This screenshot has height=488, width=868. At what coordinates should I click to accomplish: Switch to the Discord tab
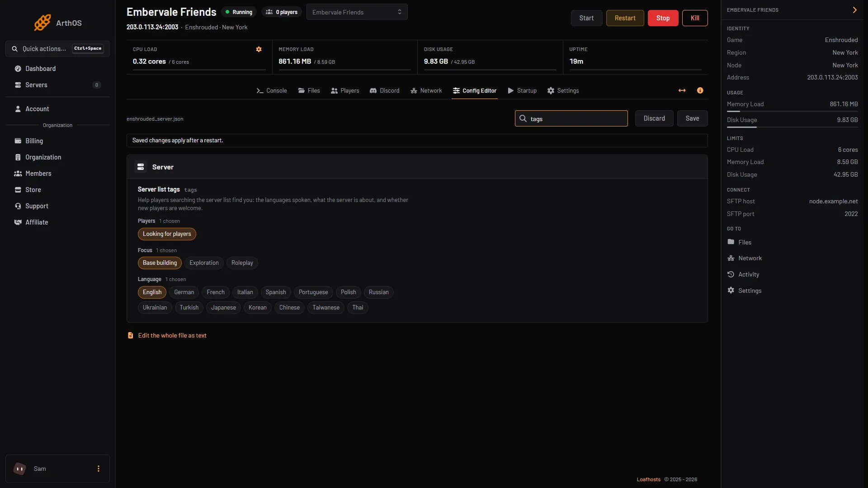coord(385,90)
